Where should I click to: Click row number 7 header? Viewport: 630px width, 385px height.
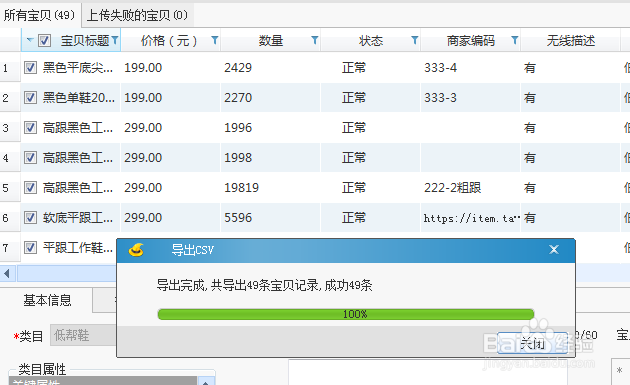(10, 248)
